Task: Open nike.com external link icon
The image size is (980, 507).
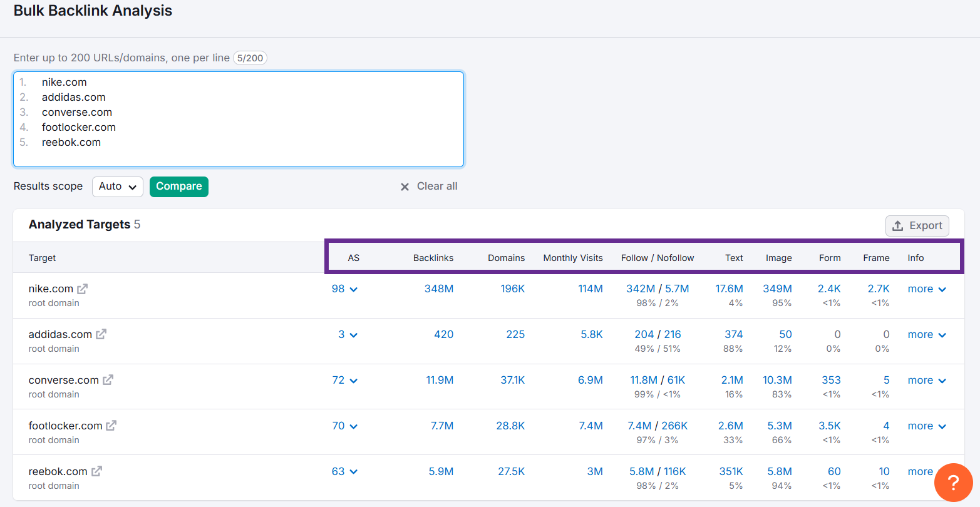Action: pos(83,289)
